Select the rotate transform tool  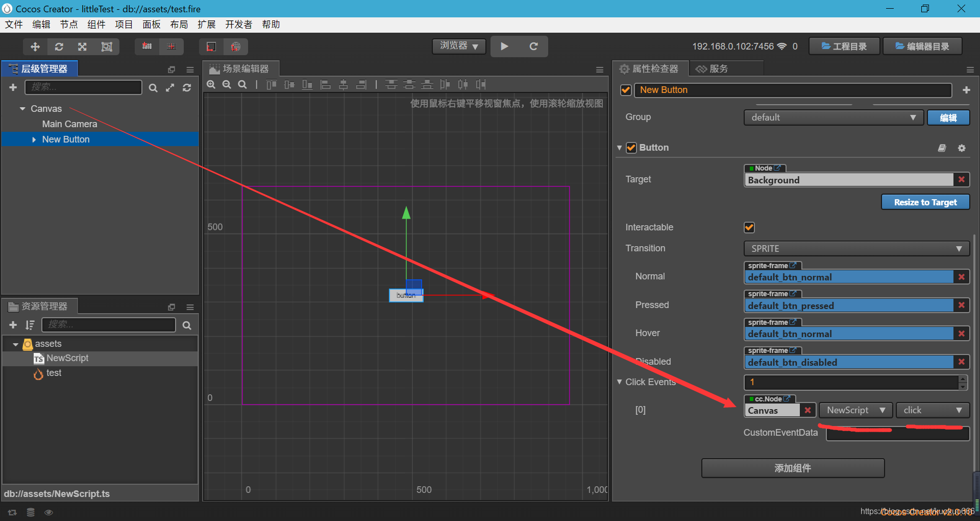(x=59, y=46)
